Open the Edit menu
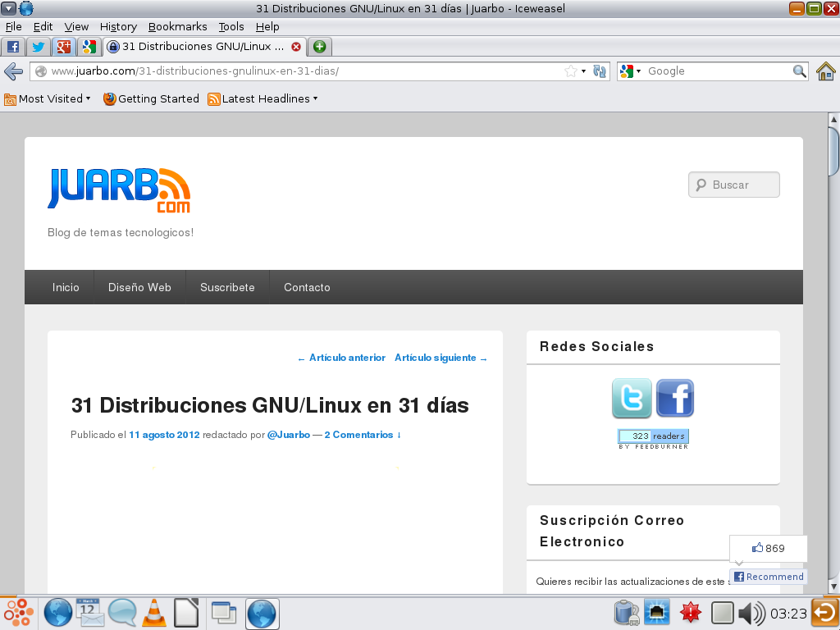This screenshot has width=840, height=630. tap(43, 27)
